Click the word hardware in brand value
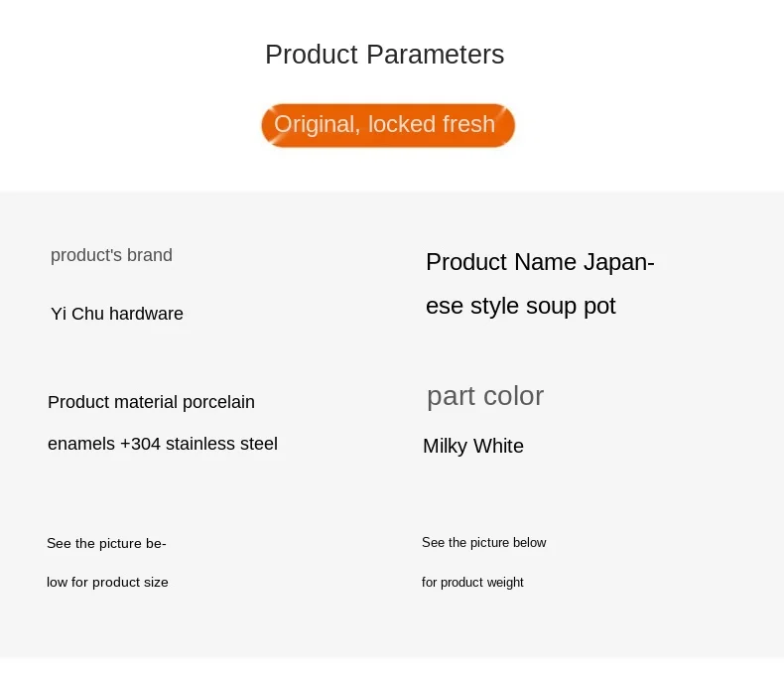 click(146, 314)
